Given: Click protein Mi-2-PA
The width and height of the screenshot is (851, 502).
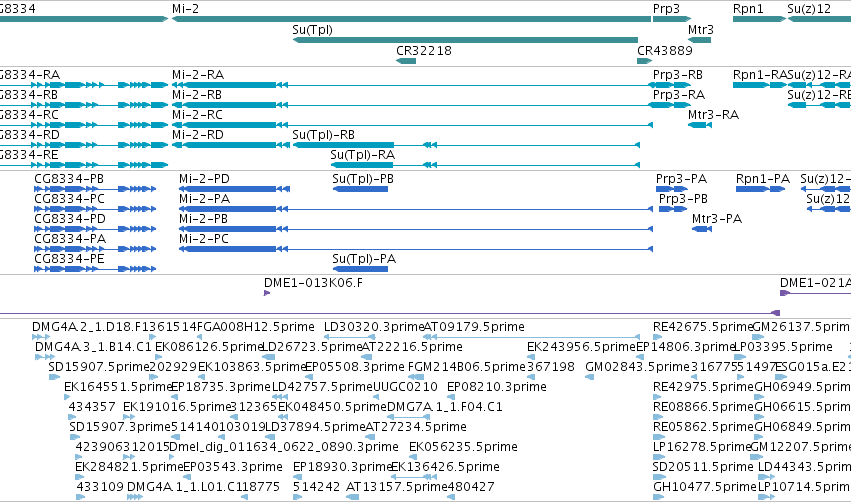Looking at the screenshot, I should (416, 209).
